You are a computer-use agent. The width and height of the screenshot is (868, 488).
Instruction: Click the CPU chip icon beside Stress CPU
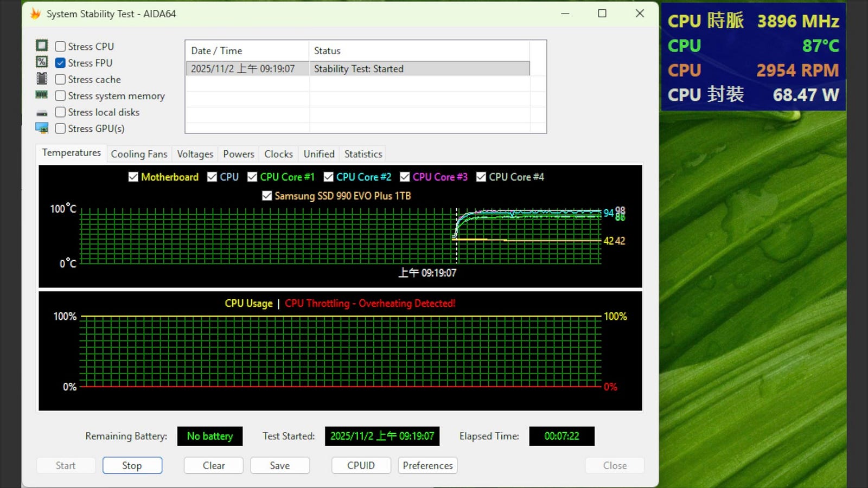pyautogui.click(x=42, y=46)
